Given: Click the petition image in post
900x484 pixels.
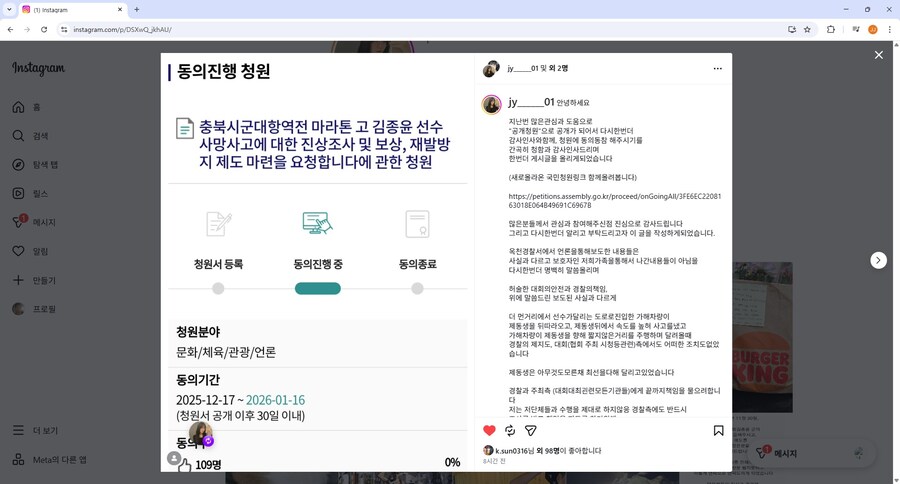Looking at the screenshot, I should point(317,262).
